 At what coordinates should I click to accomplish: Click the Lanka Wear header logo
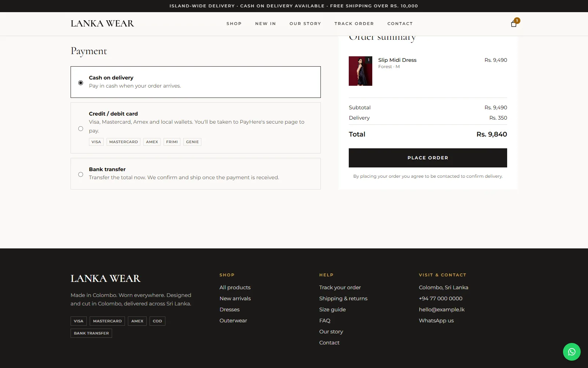click(x=102, y=24)
